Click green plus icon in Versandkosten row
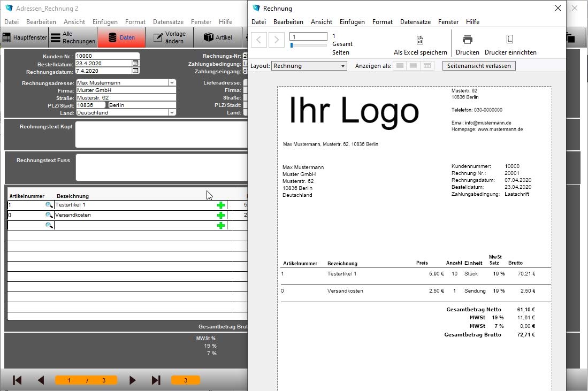588x391 pixels. [221, 215]
